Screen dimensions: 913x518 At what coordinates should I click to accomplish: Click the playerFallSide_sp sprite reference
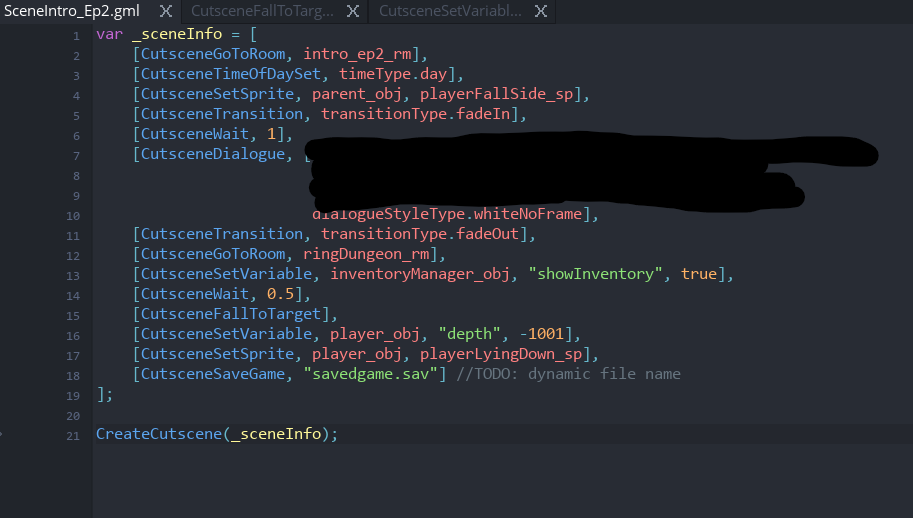[x=497, y=95]
